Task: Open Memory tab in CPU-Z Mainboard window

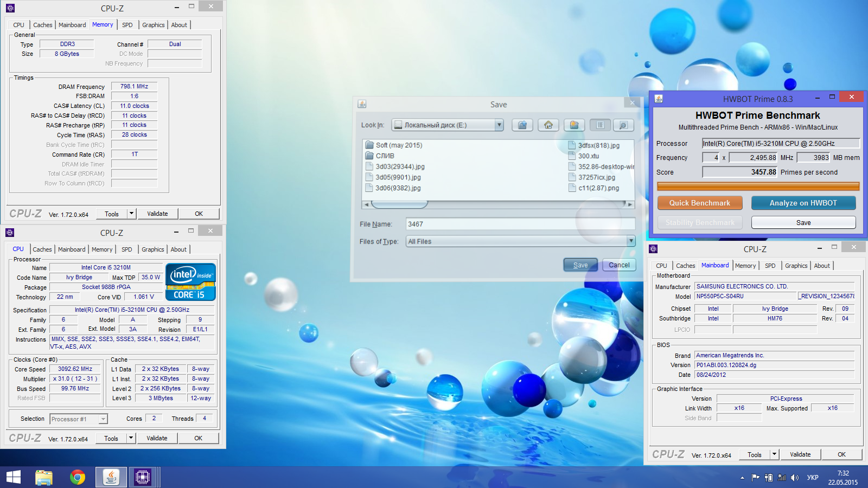Action: click(x=745, y=266)
